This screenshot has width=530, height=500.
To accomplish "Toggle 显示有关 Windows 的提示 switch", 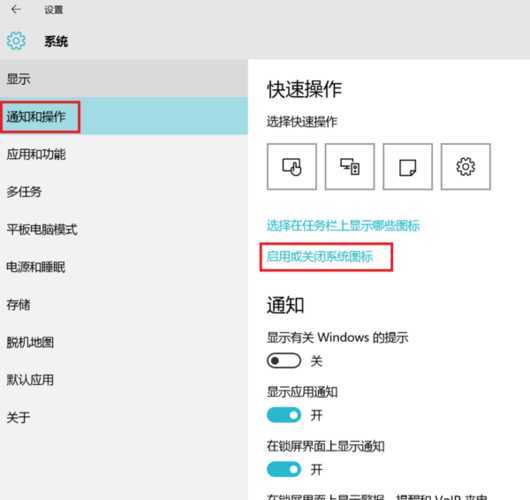I will coord(284,361).
